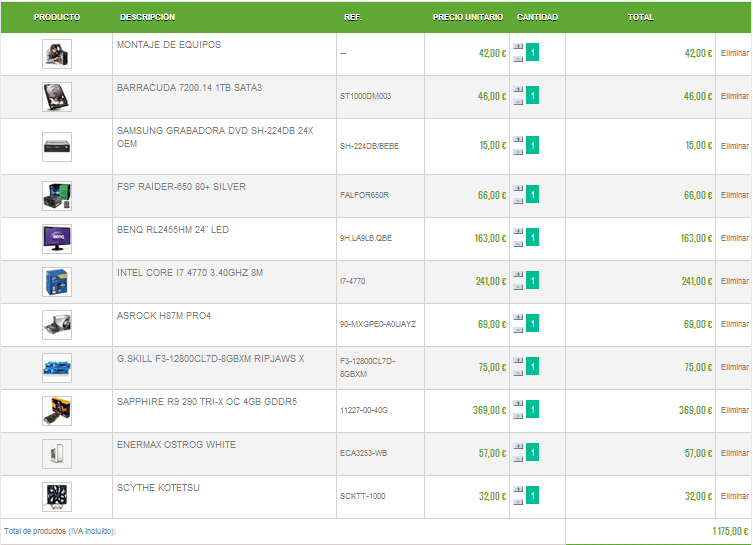The height and width of the screenshot is (545, 753).
Task: Select the text BARRACUDA 7200.14 1TB SATA3
Action: (x=189, y=88)
